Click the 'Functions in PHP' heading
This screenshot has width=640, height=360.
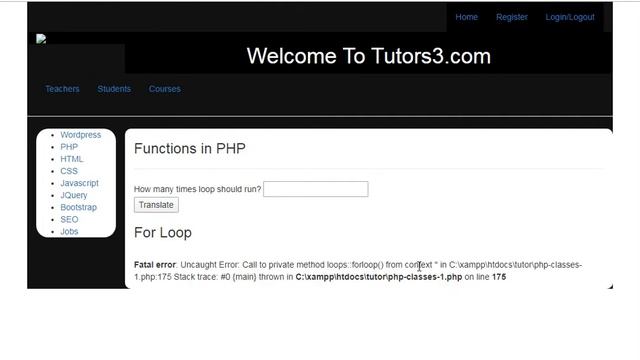[x=190, y=149]
